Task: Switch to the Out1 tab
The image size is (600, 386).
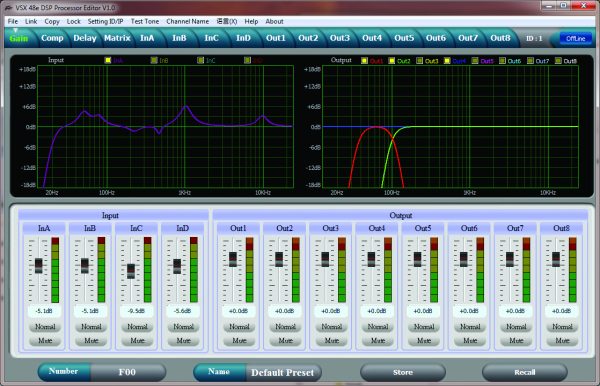Action: (276, 38)
